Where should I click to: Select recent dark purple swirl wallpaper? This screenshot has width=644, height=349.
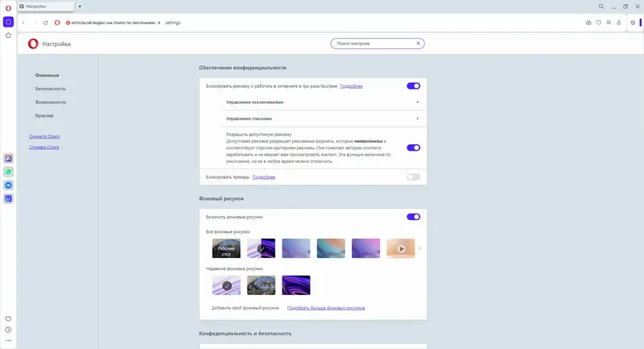tap(296, 285)
